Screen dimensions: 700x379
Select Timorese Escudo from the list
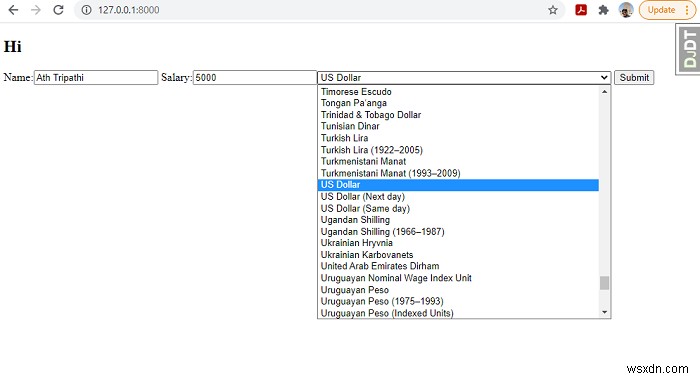(x=458, y=92)
